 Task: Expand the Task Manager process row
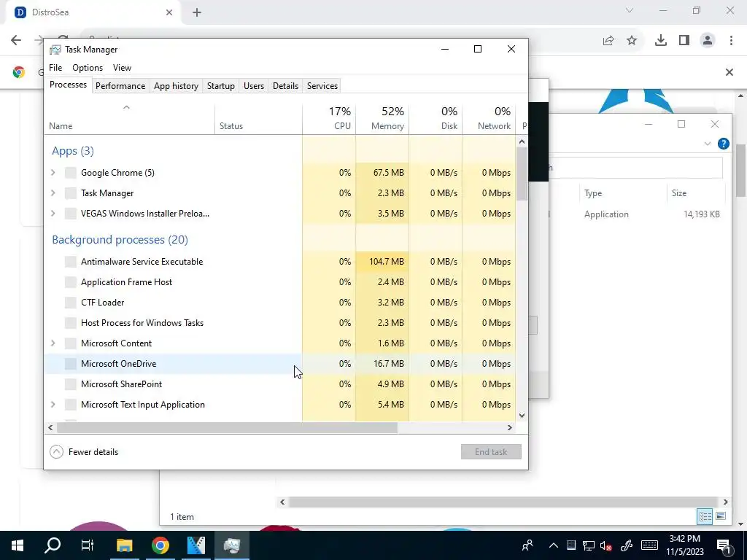coord(53,192)
